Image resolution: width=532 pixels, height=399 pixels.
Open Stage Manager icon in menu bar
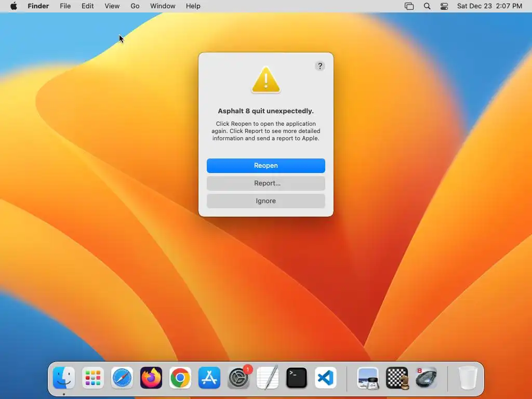click(x=409, y=6)
